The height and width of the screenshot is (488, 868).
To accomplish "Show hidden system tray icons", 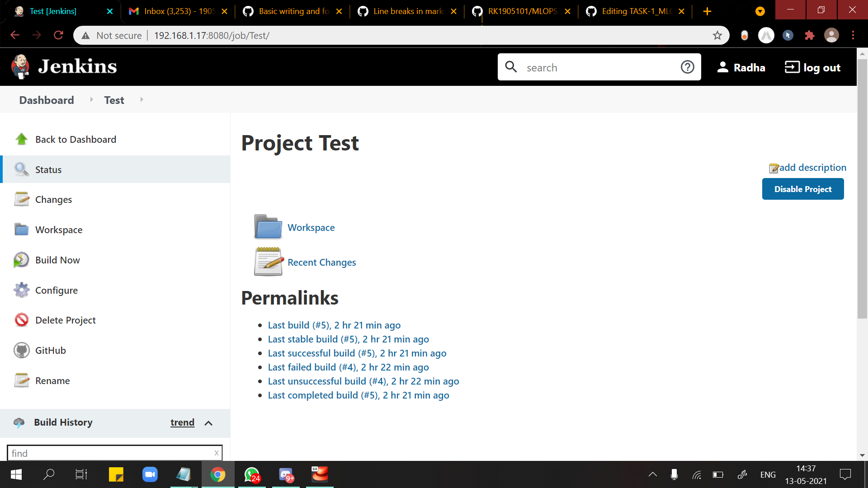I will tap(652, 474).
